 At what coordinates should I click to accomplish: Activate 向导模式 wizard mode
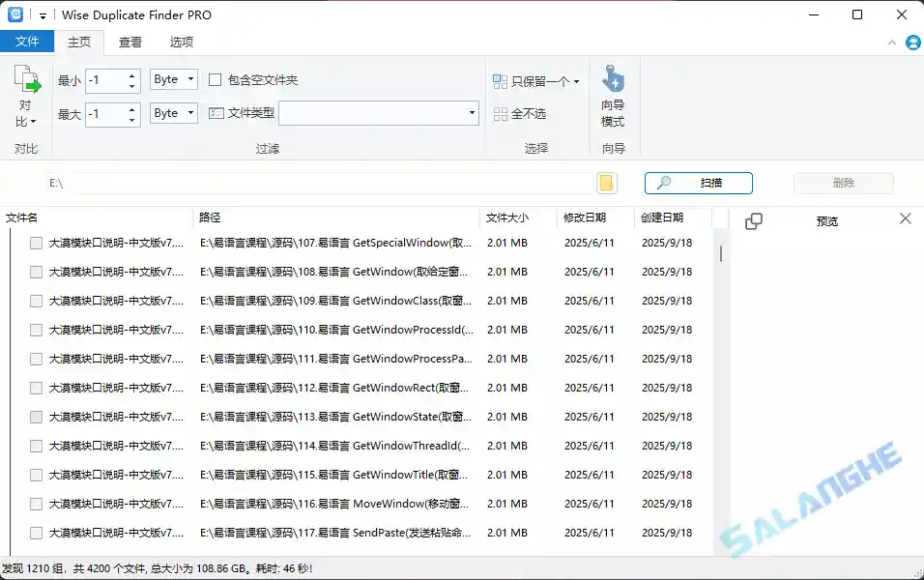tap(613, 92)
